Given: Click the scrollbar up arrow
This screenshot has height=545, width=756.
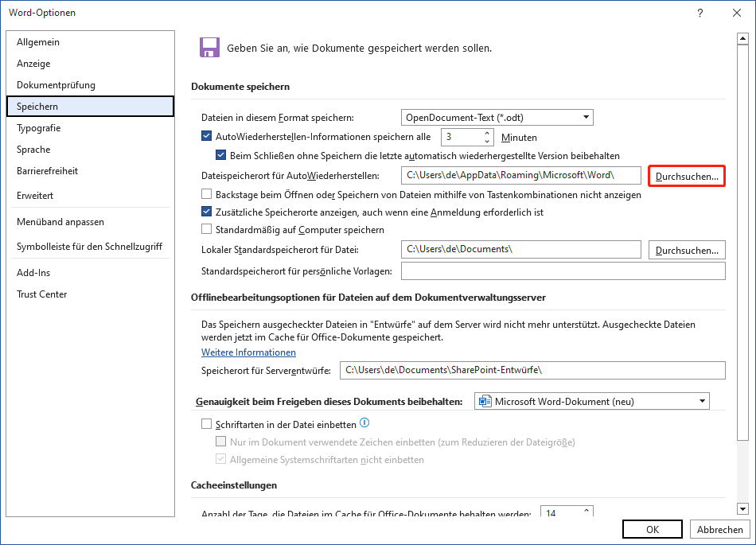Looking at the screenshot, I should 742,38.
